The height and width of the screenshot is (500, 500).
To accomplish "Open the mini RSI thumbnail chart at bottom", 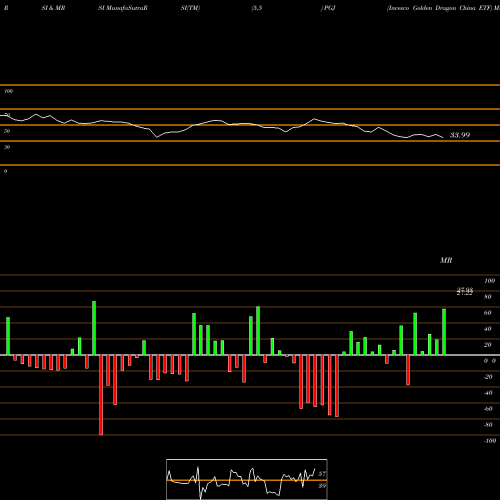I will pos(247,479).
